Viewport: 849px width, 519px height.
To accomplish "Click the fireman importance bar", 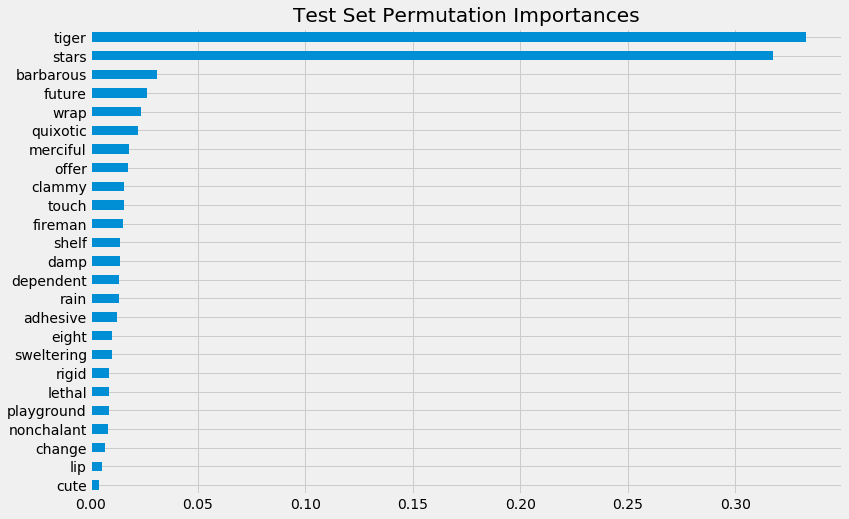I will (x=107, y=224).
